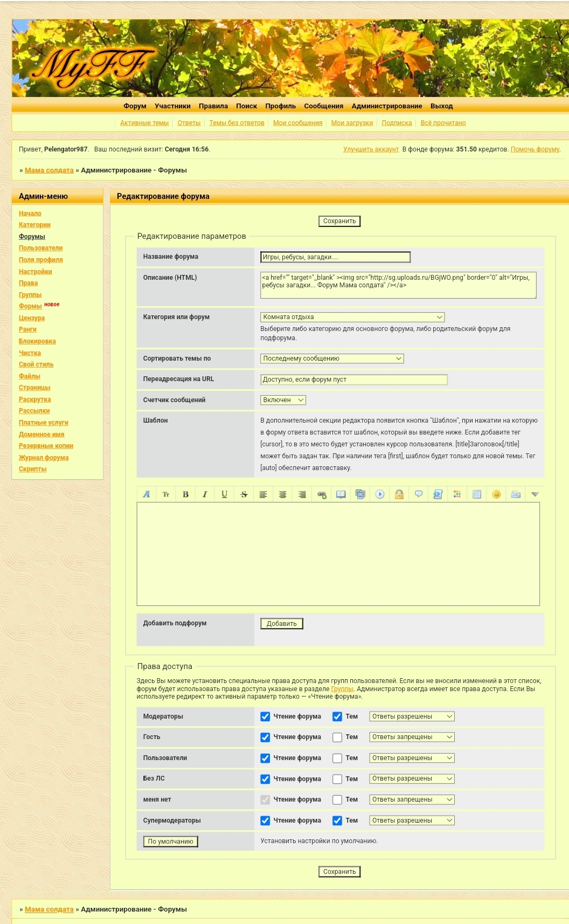The height and width of the screenshot is (924, 569).
Task: Insert a table via table icon
Action: (477, 494)
